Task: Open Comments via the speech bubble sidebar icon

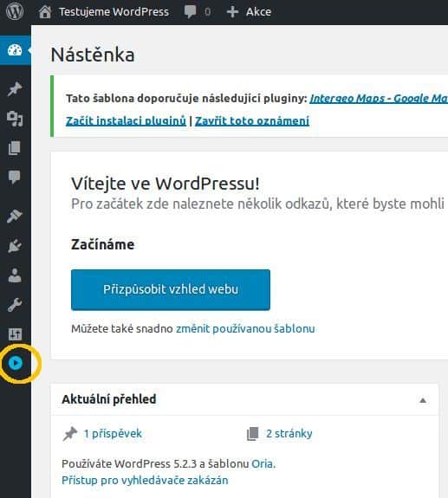Action: 15,177
